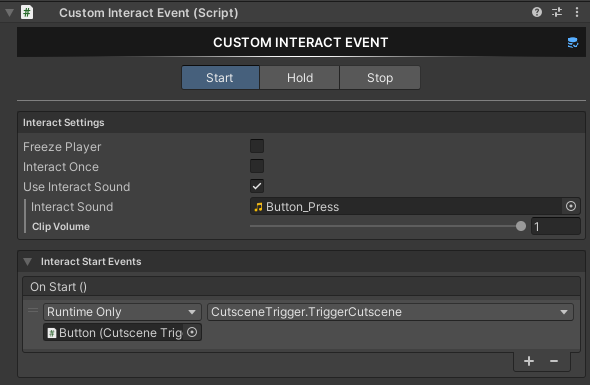The width and height of the screenshot is (590, 385).
Task: Open component presets slider icon
Action: (x=557, y=12)
